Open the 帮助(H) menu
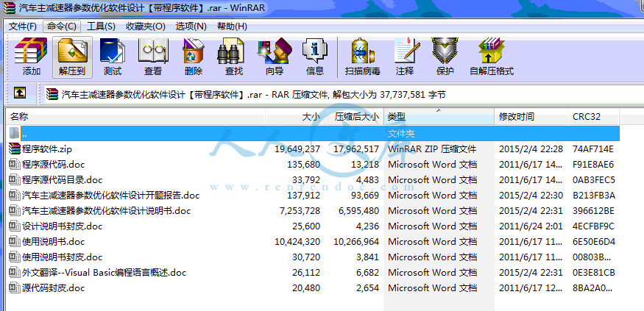The height and width of the screenshot is (311, 644). (x=232, y=26)
